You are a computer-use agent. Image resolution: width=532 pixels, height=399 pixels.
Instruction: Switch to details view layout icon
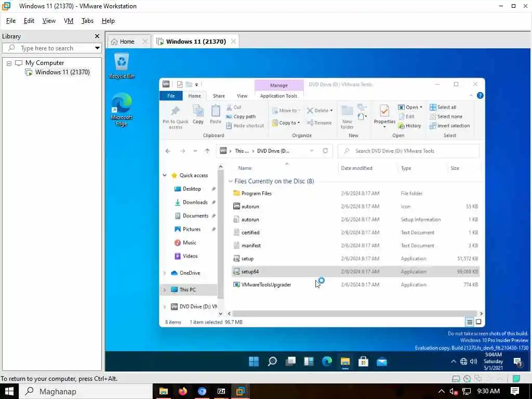point(470,322)
